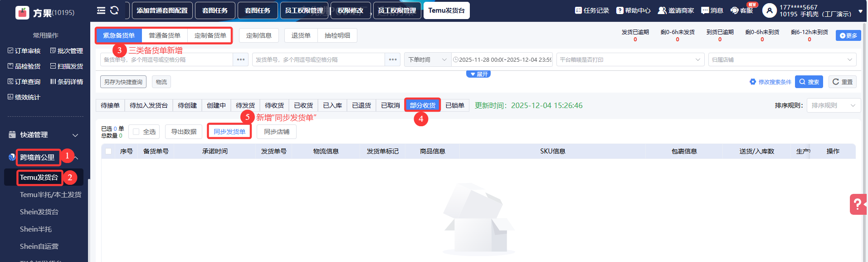The height and width of the screenshot is (262, 868).
Task: Click the ellipsis button beside 备货单号 field
Action: (240, 59)
